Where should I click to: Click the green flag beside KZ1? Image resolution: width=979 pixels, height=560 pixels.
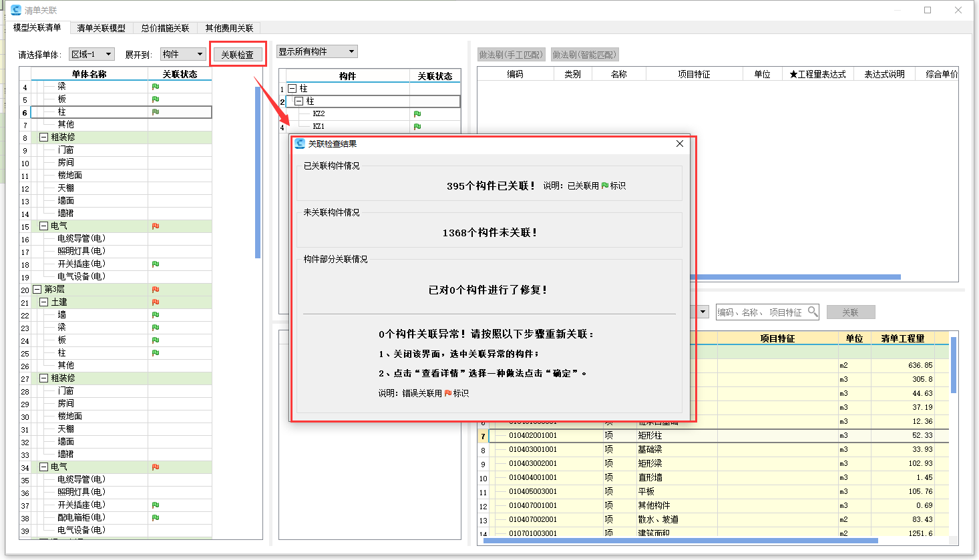coord(417,127)
